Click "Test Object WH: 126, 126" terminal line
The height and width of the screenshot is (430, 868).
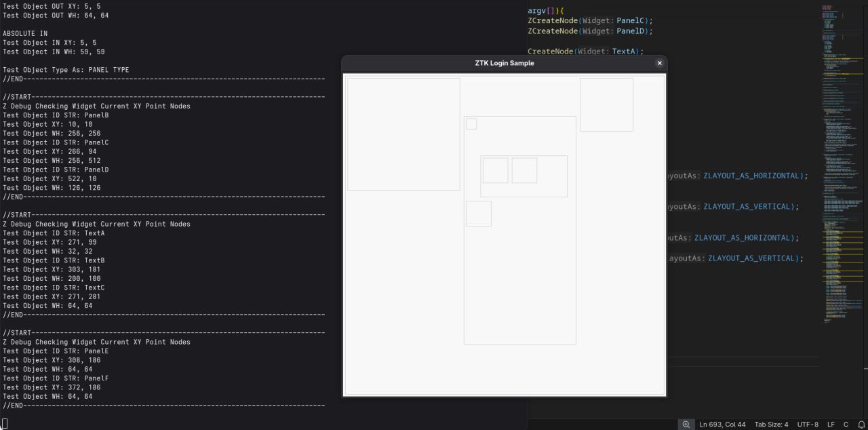(x=52, y=188)
